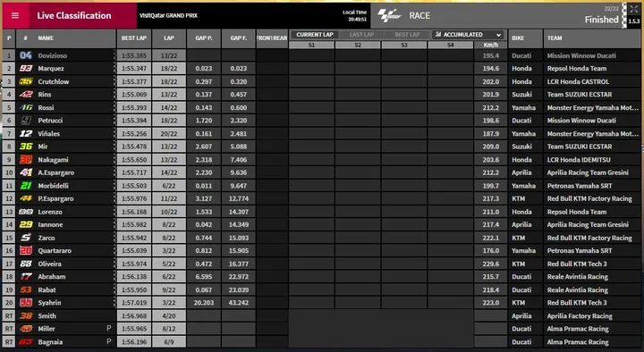Click Bagnaia's lap count 6/9
This screenshot has height=352, width=644.
169,342
